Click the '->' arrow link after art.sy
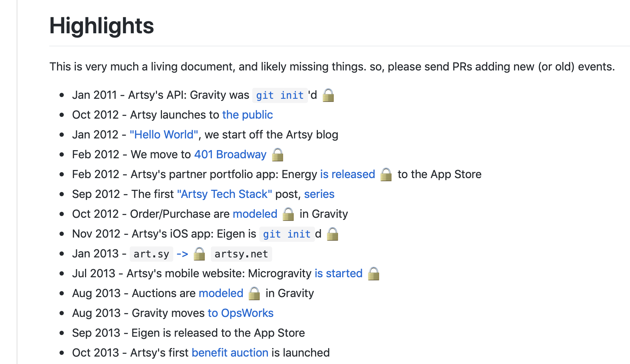Viewport: 630px width, 364px height. (182, 254)
